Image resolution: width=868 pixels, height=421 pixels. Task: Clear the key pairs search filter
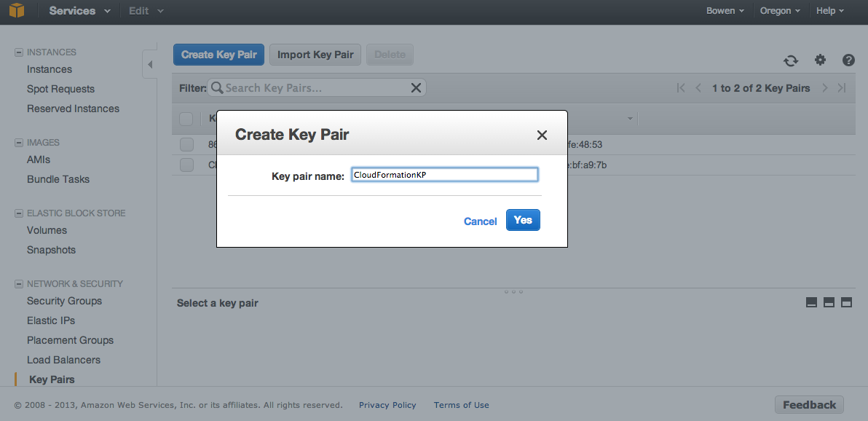click(416, 87)
